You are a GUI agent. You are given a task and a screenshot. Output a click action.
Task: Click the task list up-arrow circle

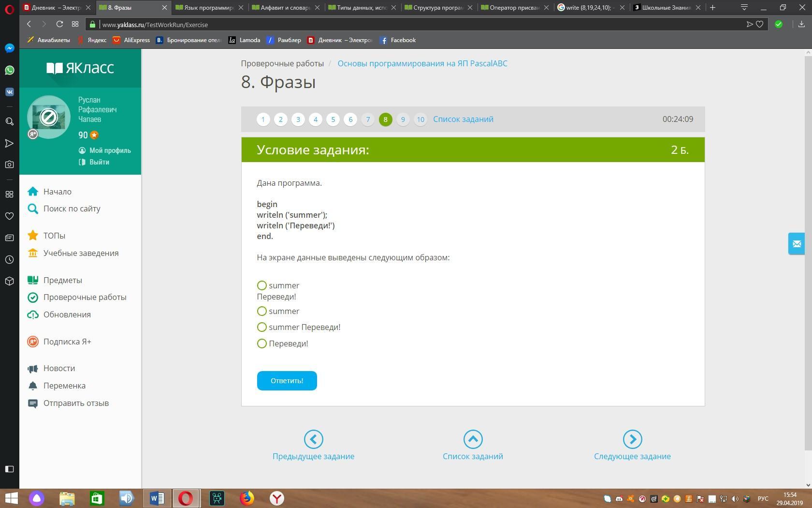coord(473,439)
